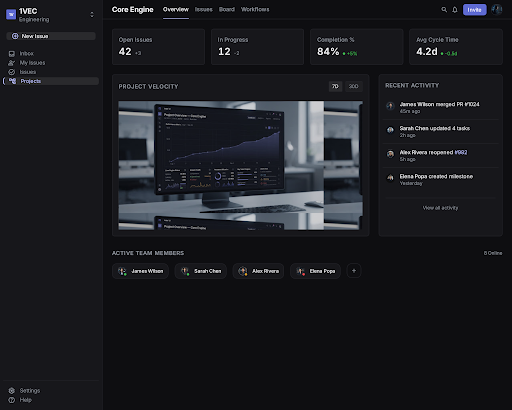Click the Invite button
This screenshot has width=512, height=410.
point(474,10)
